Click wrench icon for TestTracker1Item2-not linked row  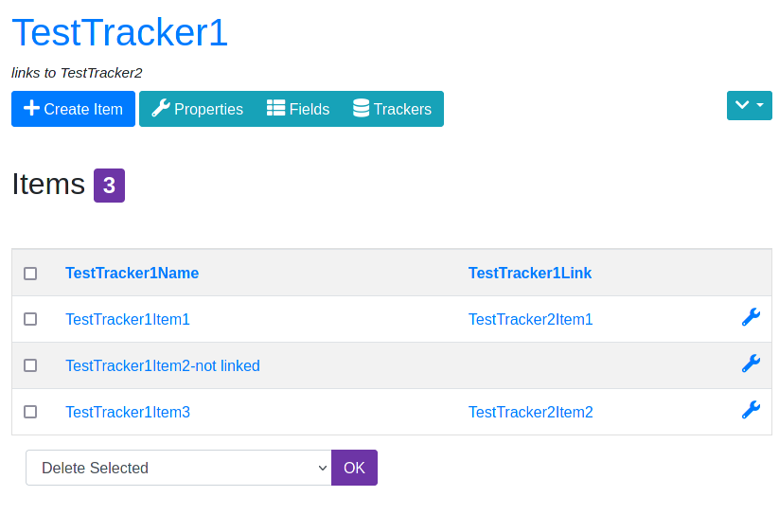pos(751,364)
